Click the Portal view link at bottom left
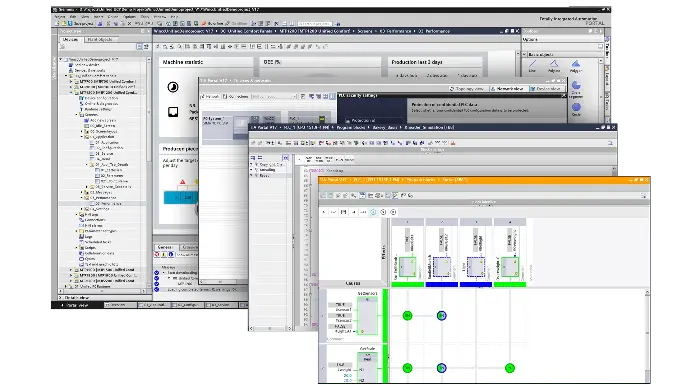Image resolution: width=690 pixels, height=388 pixels. pos(77,305)
